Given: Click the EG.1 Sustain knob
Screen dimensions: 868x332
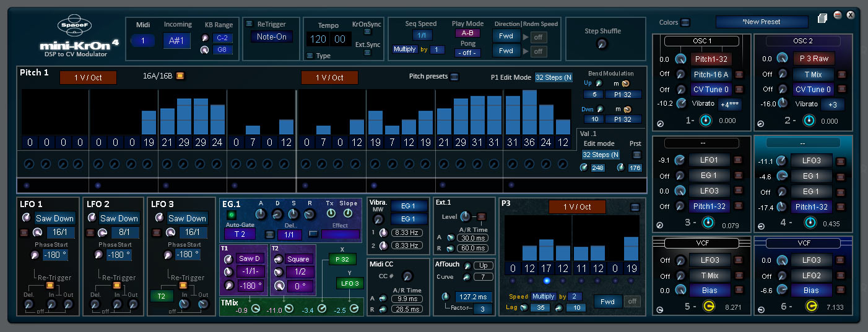Looking at the screenshot, I should (x=293, y=214).
